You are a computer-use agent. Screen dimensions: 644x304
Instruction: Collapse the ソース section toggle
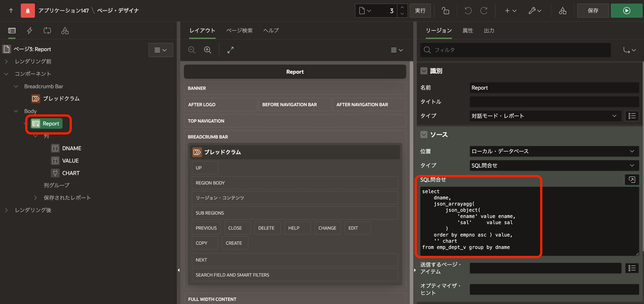(x=423, y=135)
